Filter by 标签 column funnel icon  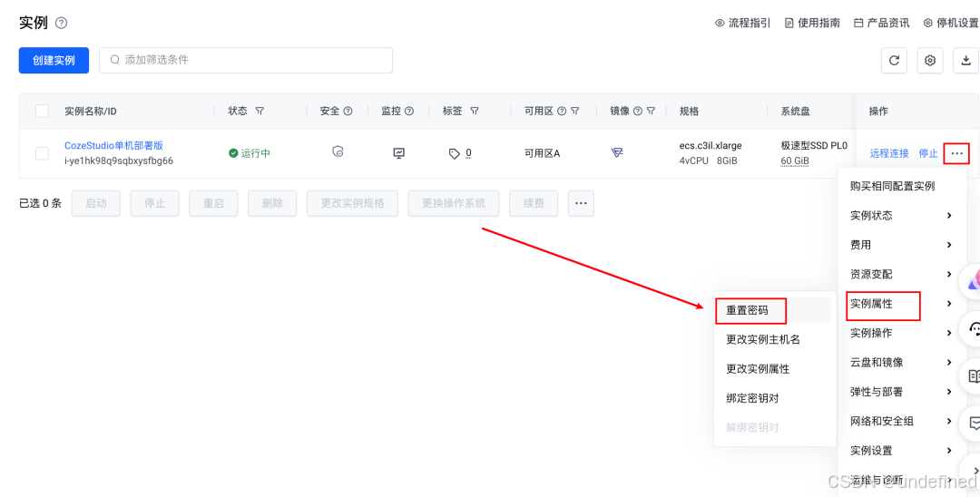(x=475, y=112)
